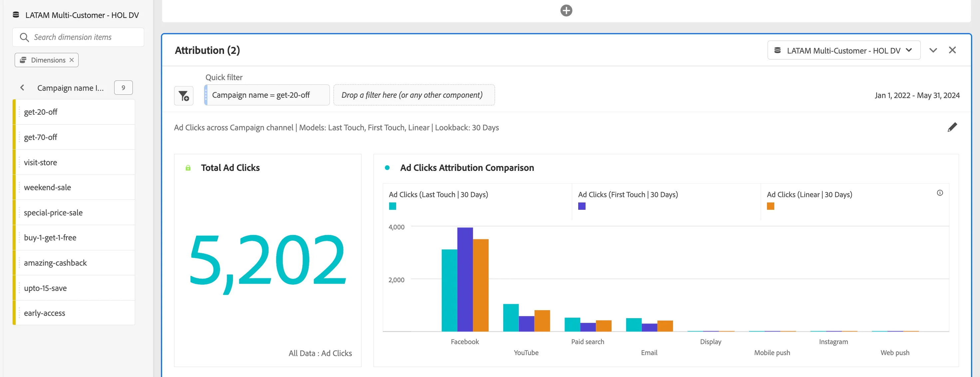980x377 pixels.
Task: Click the search magnifier icon in left panel
Action: click(x=24, y=37)
